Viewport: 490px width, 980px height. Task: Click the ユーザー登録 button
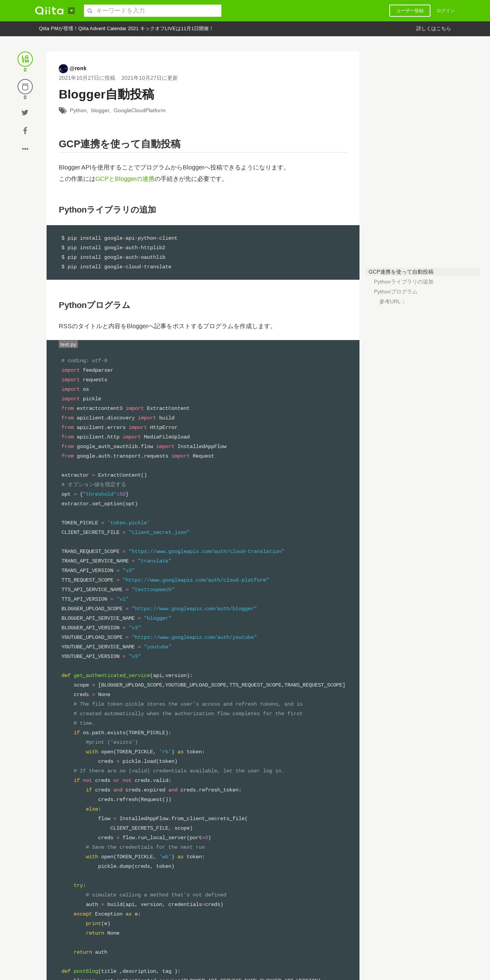coord(410,11)
